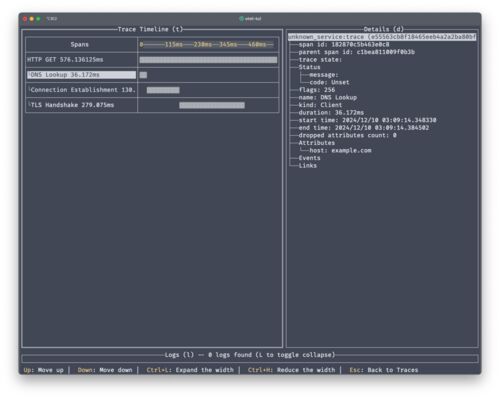Click the Esc: Back to Traces hint

[384, 370]
